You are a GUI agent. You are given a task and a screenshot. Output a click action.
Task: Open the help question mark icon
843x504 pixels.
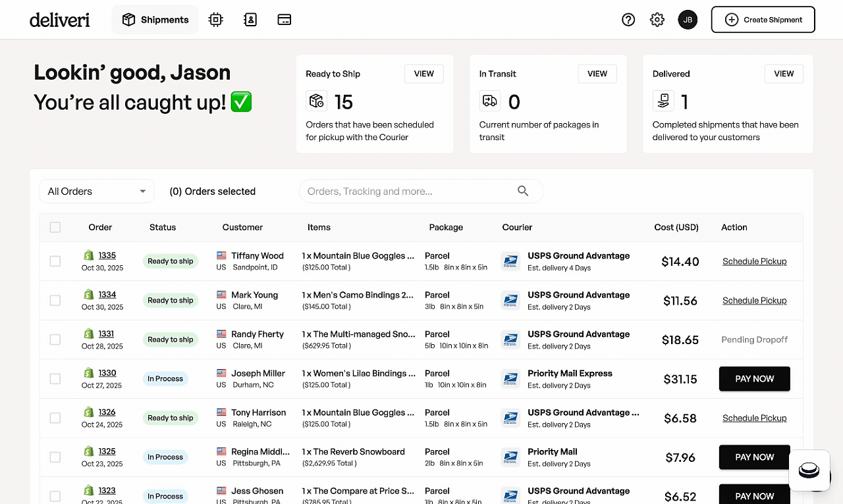click(628, 20)
